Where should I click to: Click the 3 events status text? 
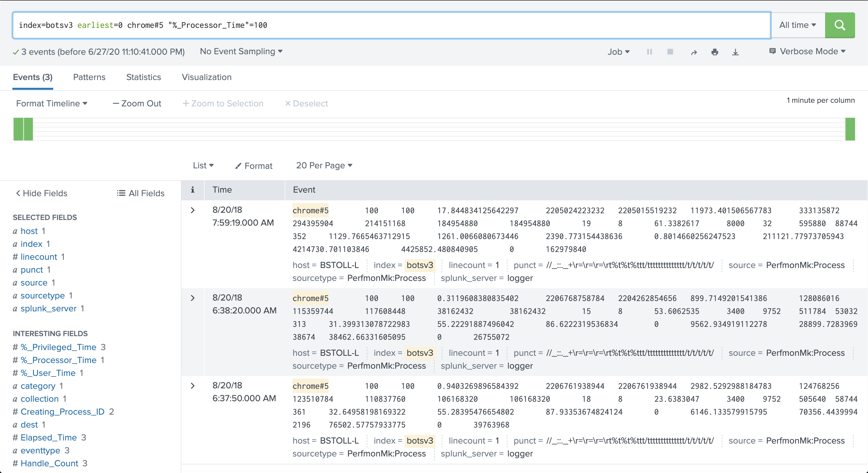[103, 52]
